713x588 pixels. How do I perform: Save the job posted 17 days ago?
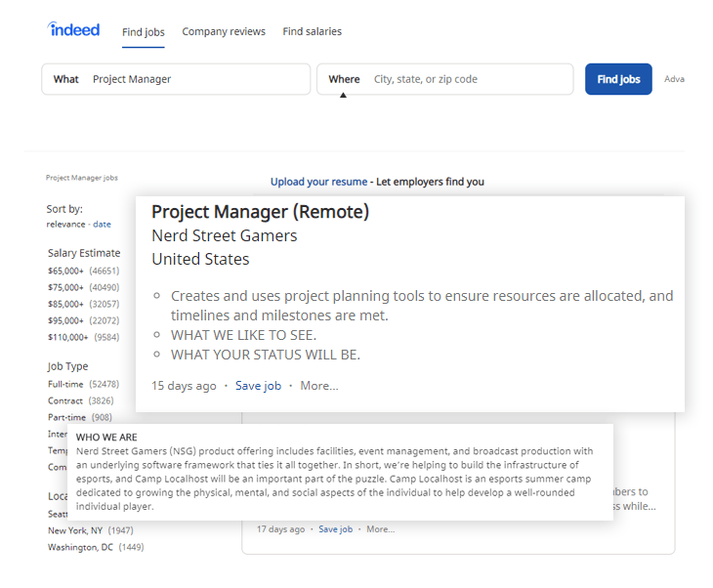pyautogui.click(x=336, y=528)
